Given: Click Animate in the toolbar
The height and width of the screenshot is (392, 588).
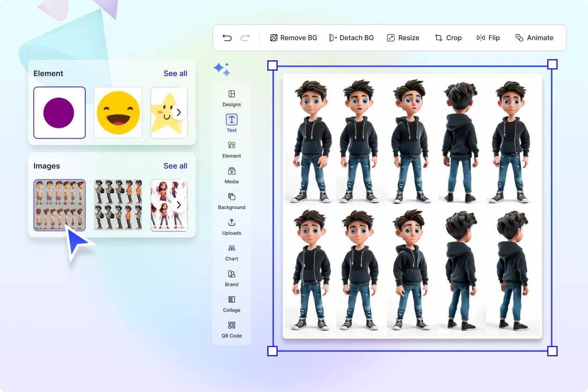Looking at the screenshot, I should [x=534, y=37].
